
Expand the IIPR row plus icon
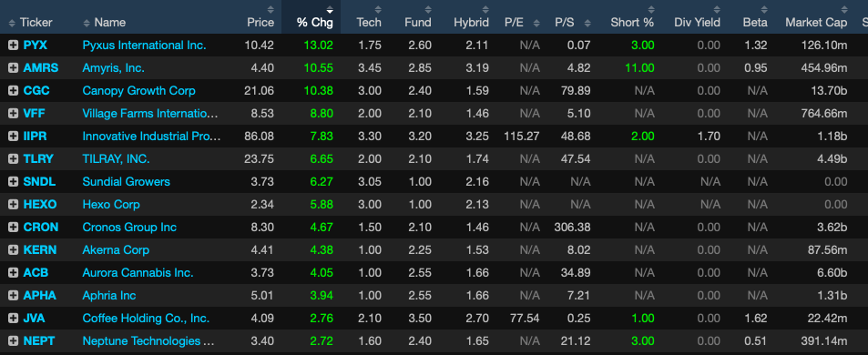pos(13,136)
